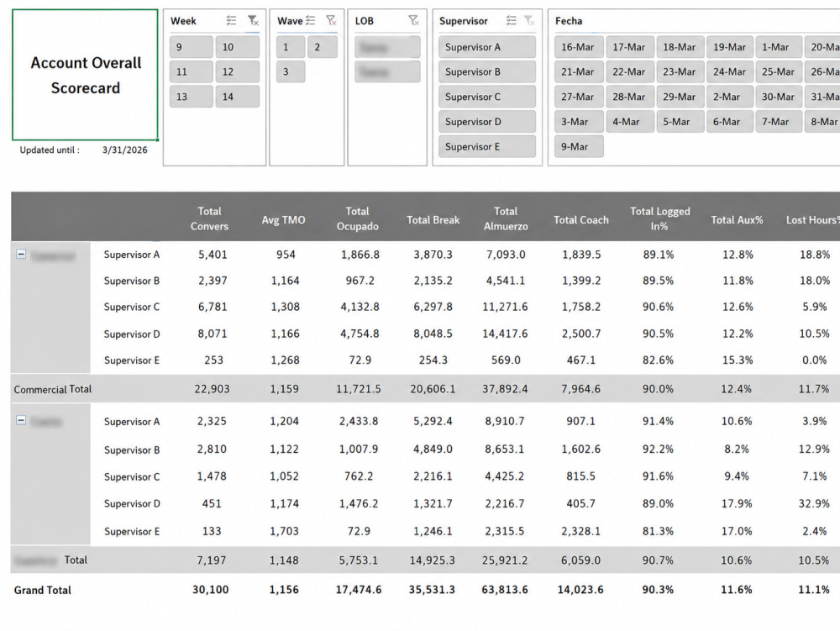The width and height of the screenshot is (840, 631).
Task: Select 3-Mar in the Fecha slicer
Action: pyautogui.click(x=579, y=122)
